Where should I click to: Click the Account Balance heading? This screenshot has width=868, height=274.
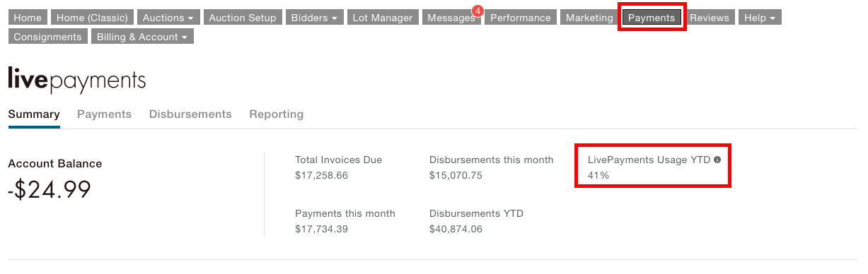click(55, 163)
